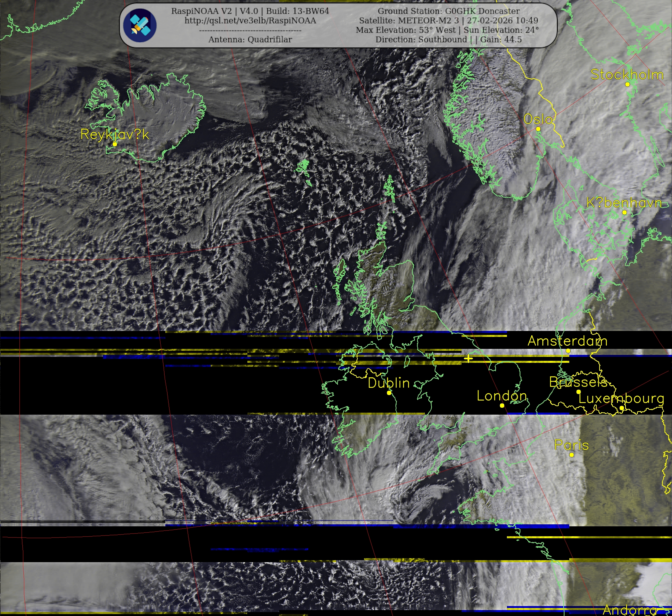Click the Satellite METEOR-M2 3 timestamp line
The image size is (672, 616).
pos(449,20)
